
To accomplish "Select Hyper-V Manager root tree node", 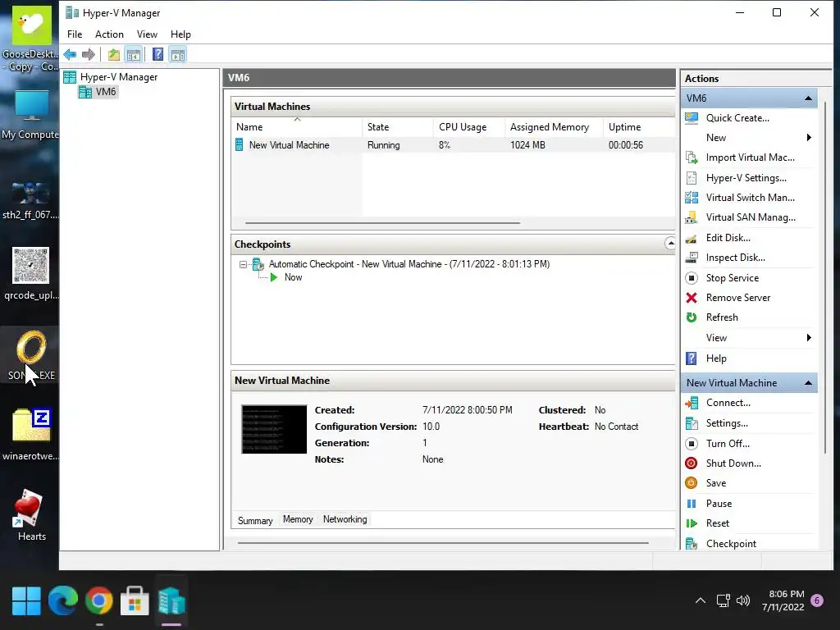I will 118,77.
